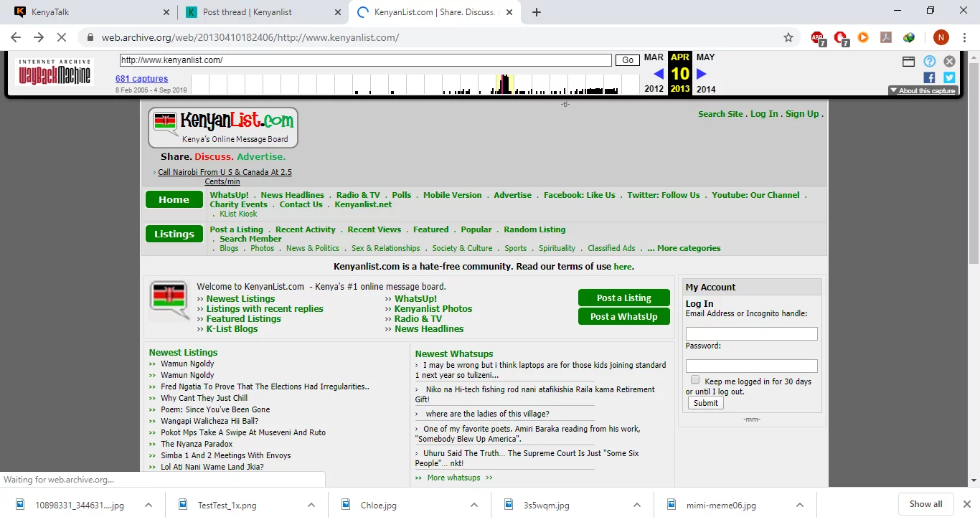The image size is (980, 522).
Task: Share capture via Twitter icon
Action: click(949, 77)
